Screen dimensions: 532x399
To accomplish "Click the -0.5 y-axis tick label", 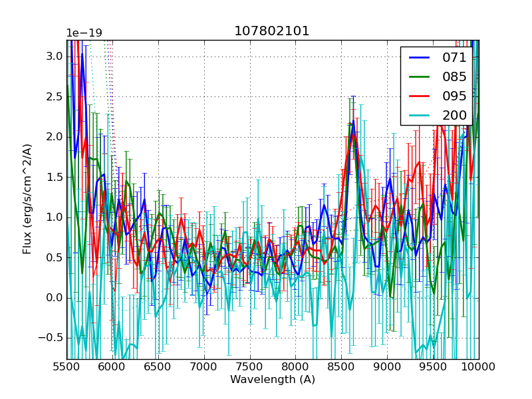I will (51, 338).
